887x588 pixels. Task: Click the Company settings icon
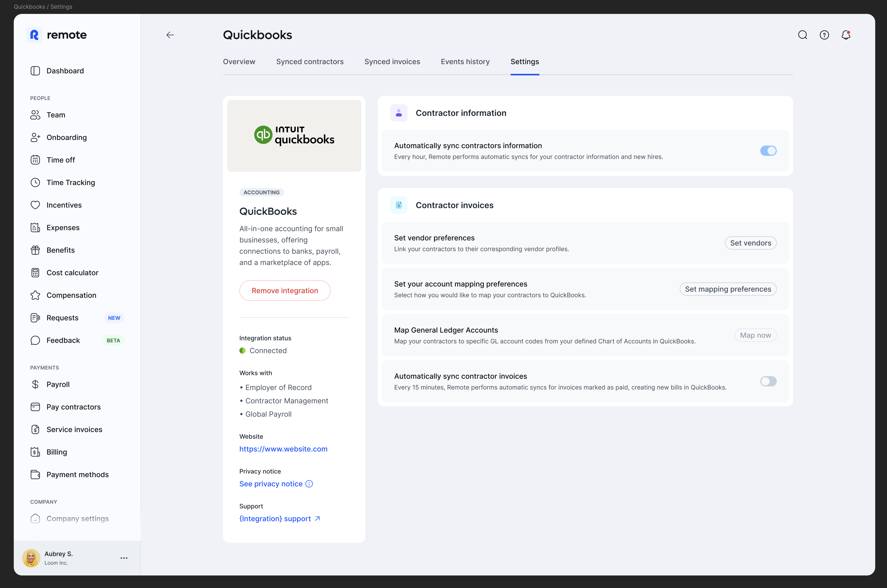35,519
